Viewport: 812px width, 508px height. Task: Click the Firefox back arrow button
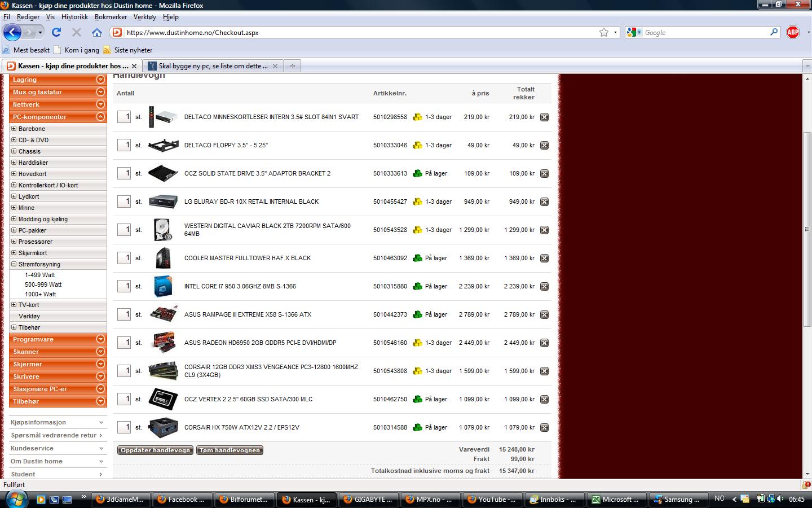pyautogui.click(x=12, y=32)
